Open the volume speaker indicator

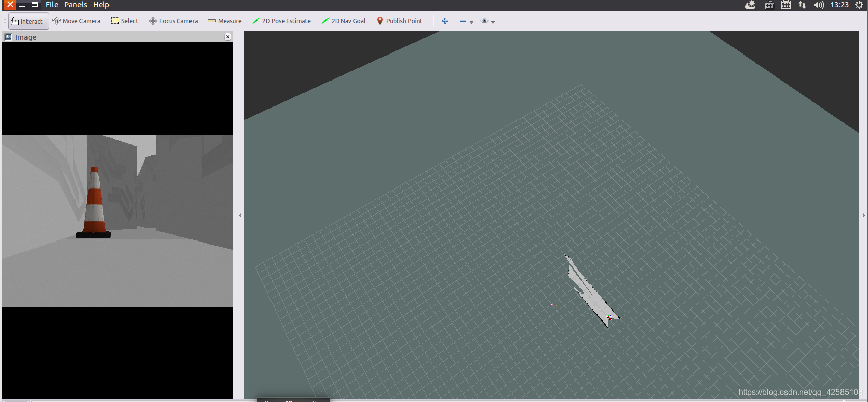coord(819,5)
